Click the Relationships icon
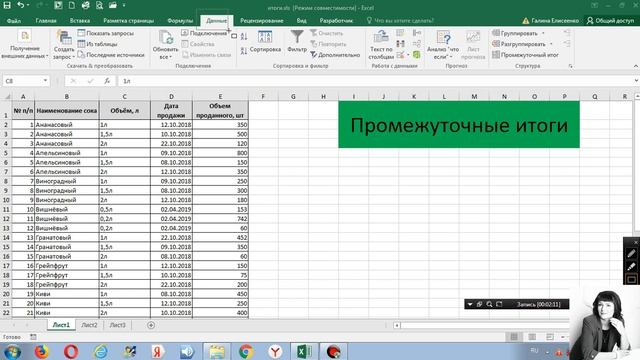 pos(417,44)
